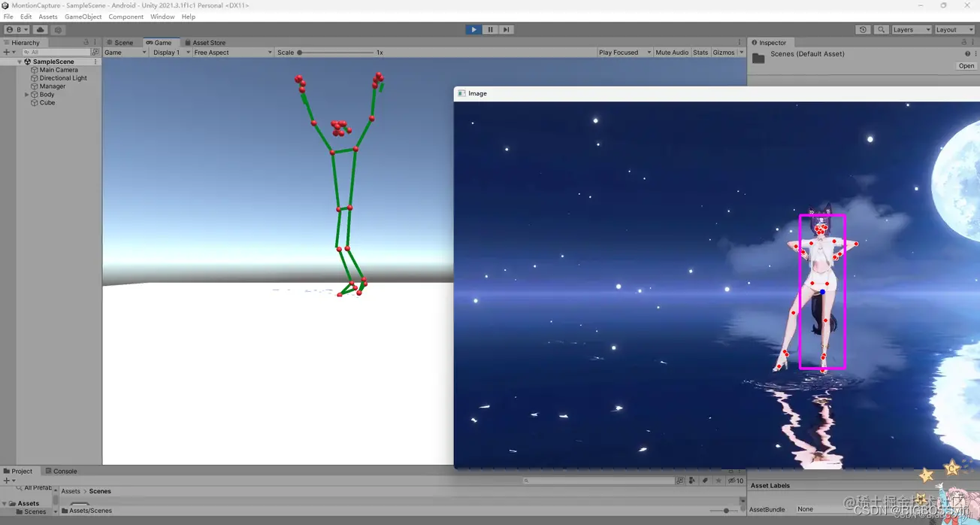
Task: Open the Layers dropdown
Action: (911, 30)
